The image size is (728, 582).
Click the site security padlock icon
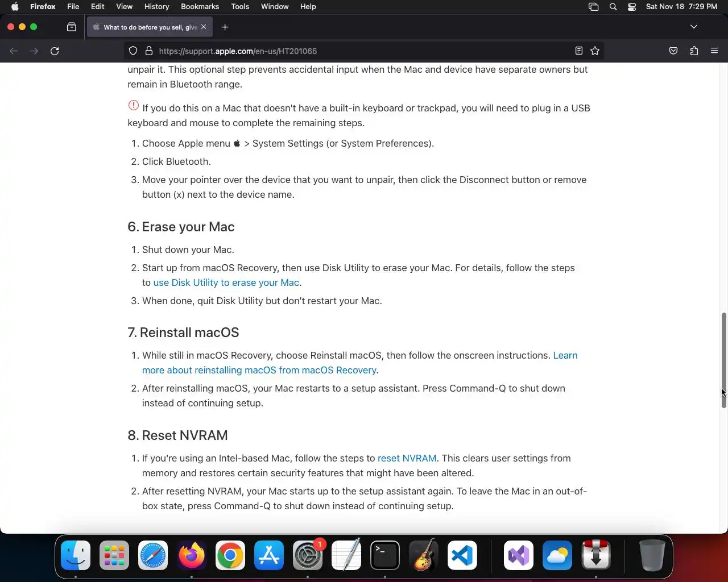(149, 51)
